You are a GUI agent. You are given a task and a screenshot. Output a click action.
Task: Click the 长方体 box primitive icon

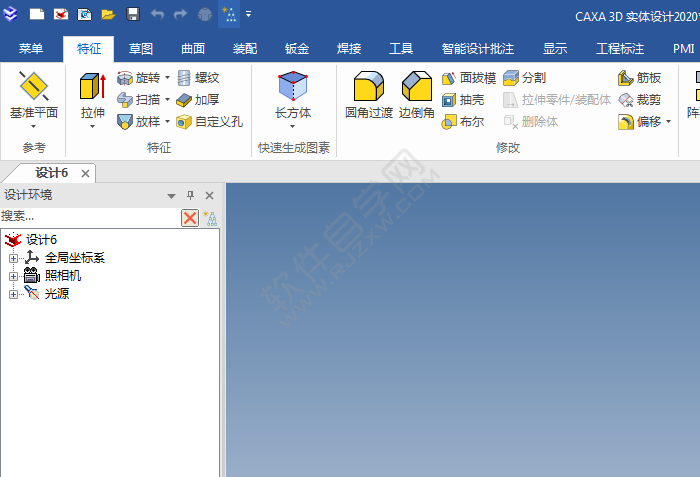tap(292, 88)
